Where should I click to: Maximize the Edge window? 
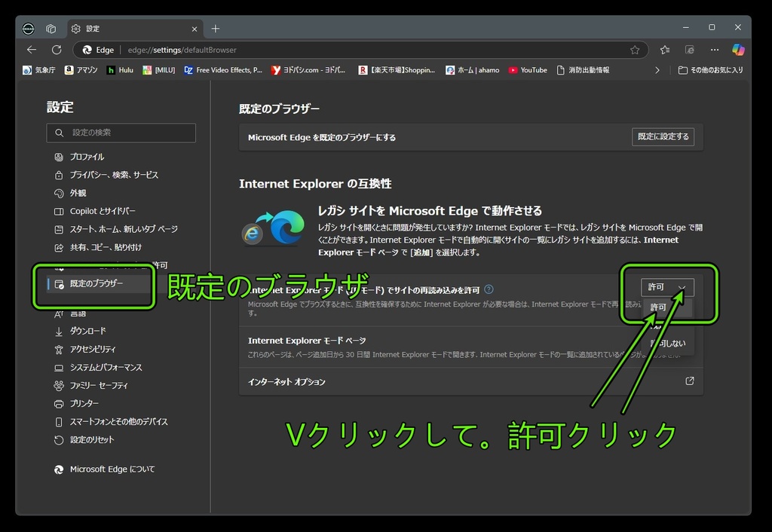coord(712,28)
